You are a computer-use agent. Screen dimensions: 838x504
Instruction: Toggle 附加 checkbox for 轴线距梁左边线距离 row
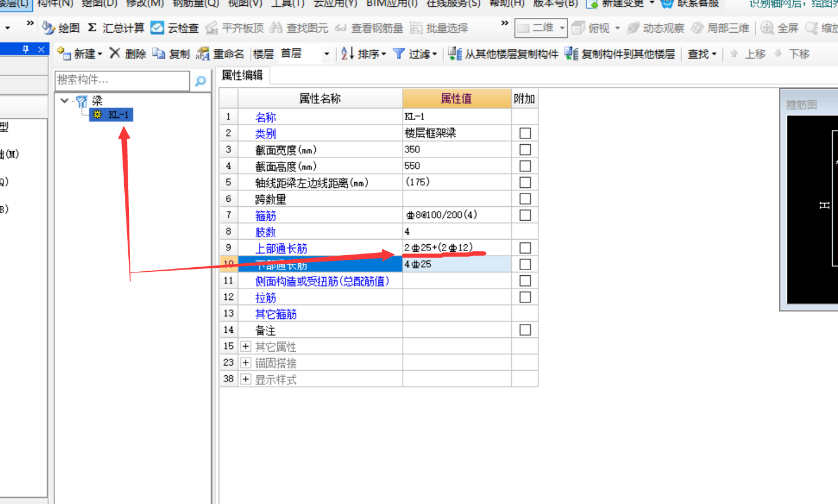(525, 182)
